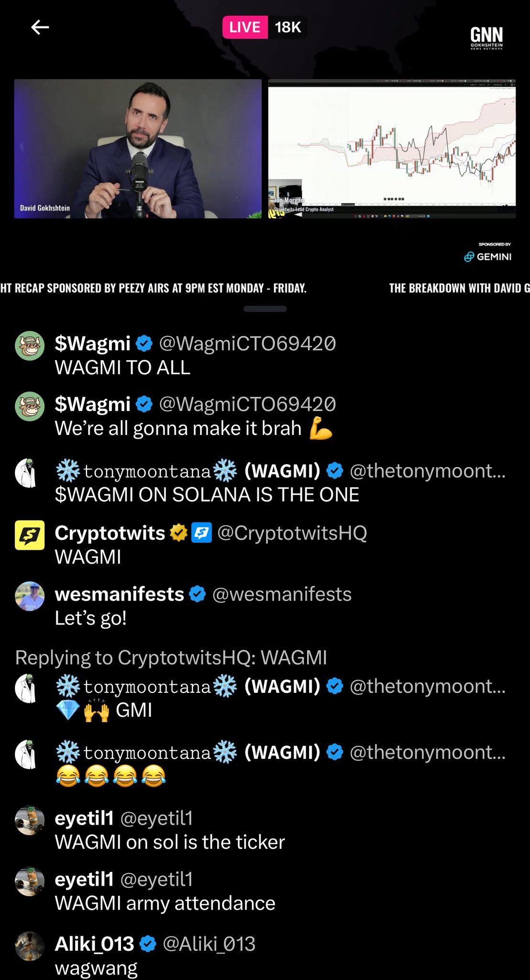Open Cryptotwits yellow profile avatar
Viewport: 530px width, 980px height.
pos(30,535)
